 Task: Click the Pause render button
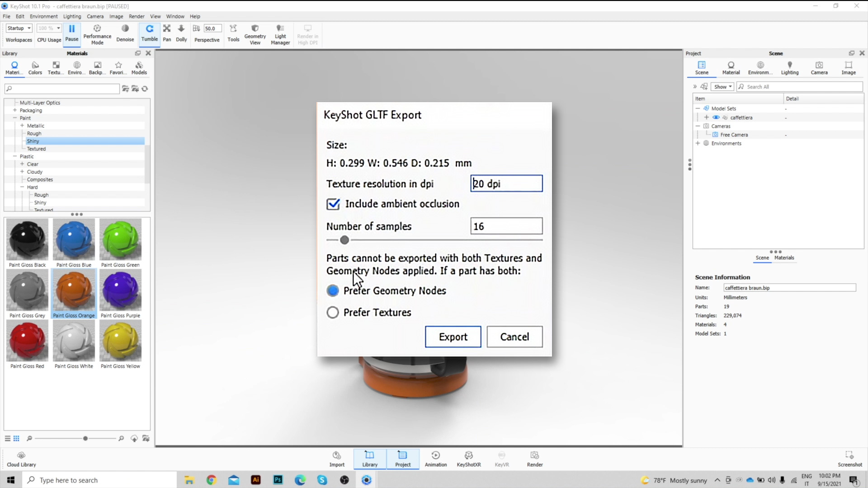tap(71, 33)
